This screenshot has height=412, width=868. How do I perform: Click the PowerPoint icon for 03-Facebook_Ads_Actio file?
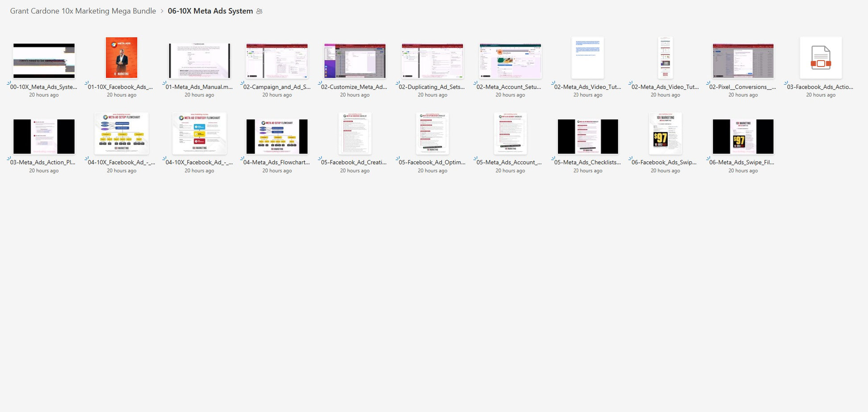(x=821, y=58)
